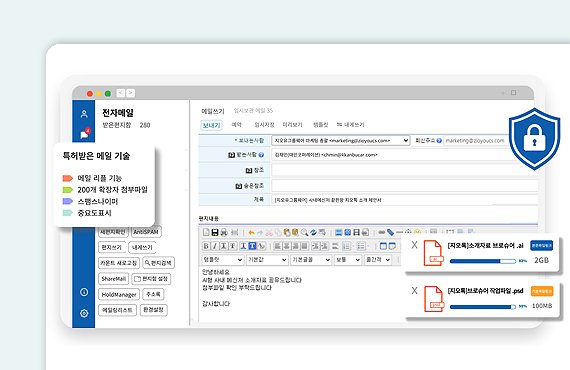The image size is (570, 370).
Task: Remove the .psd attachment with X
Action: click(x=414, y=290)
